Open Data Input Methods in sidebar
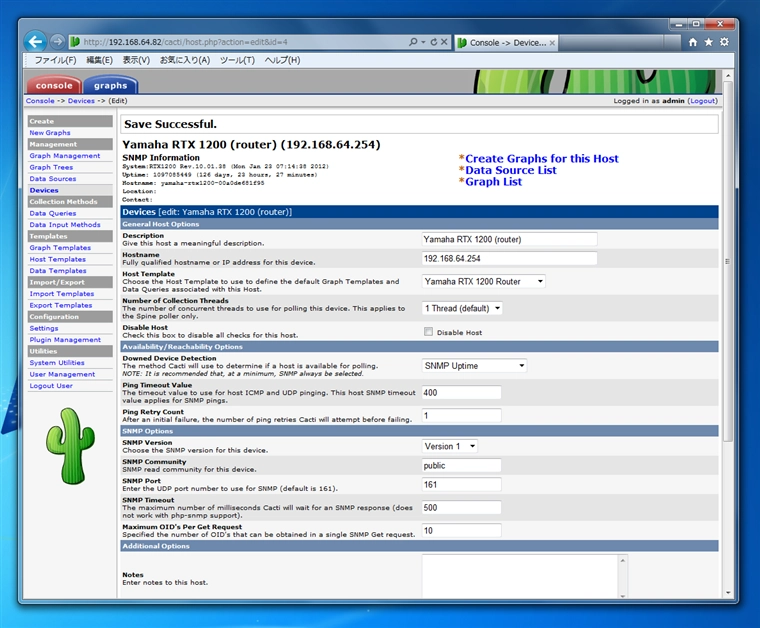 65,225
